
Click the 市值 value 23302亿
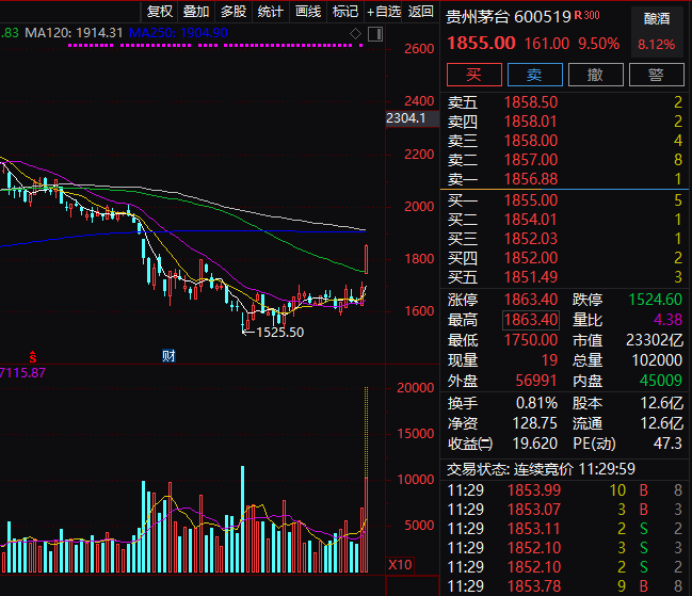click(x=655, y=340)
